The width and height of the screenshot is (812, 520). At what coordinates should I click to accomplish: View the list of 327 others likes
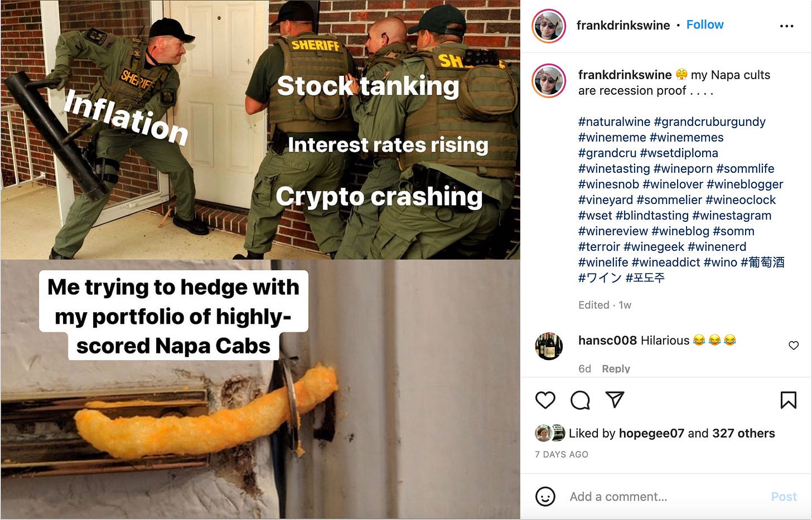743,433
